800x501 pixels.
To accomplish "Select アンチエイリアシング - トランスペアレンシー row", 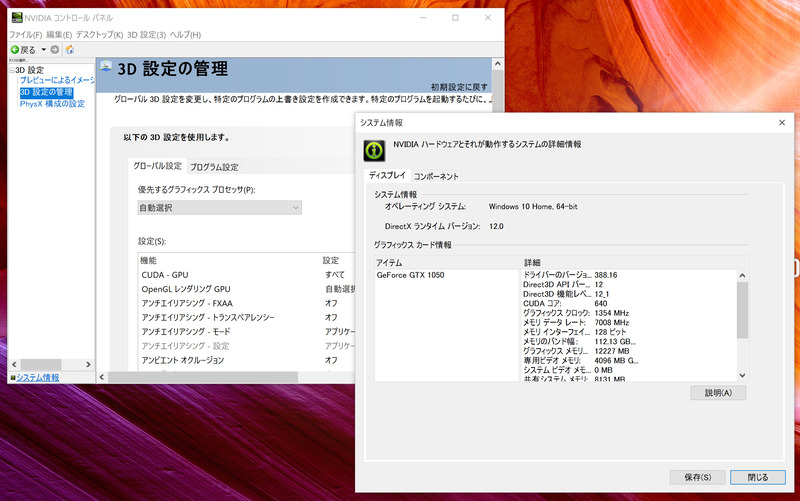I will tap(247, 317).
